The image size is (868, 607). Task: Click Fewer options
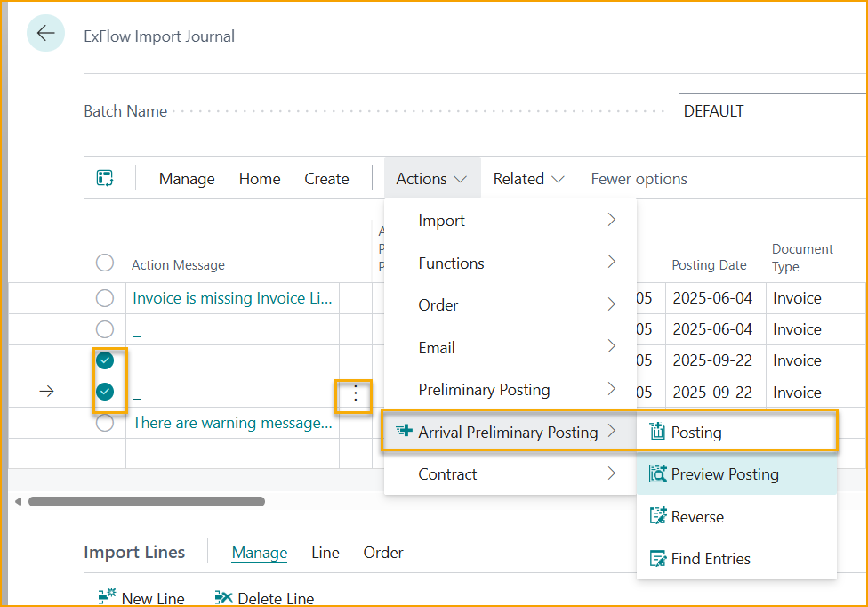[x=639, y=178]
